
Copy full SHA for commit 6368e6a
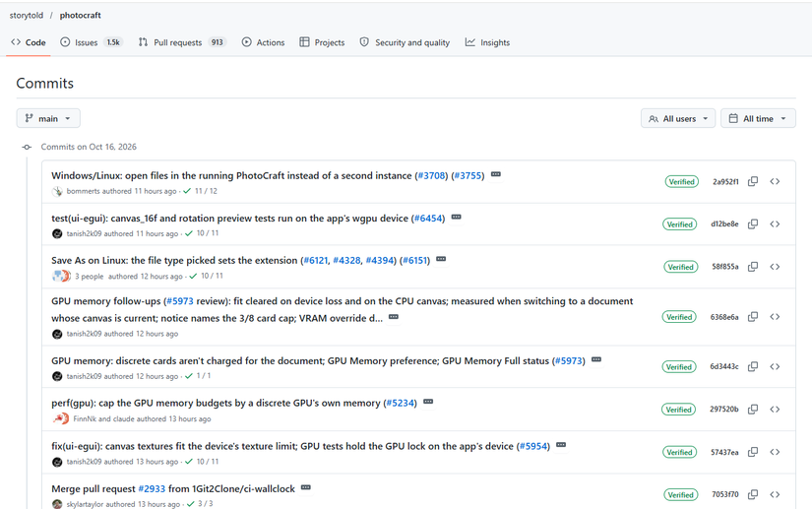tap(753, 316)
